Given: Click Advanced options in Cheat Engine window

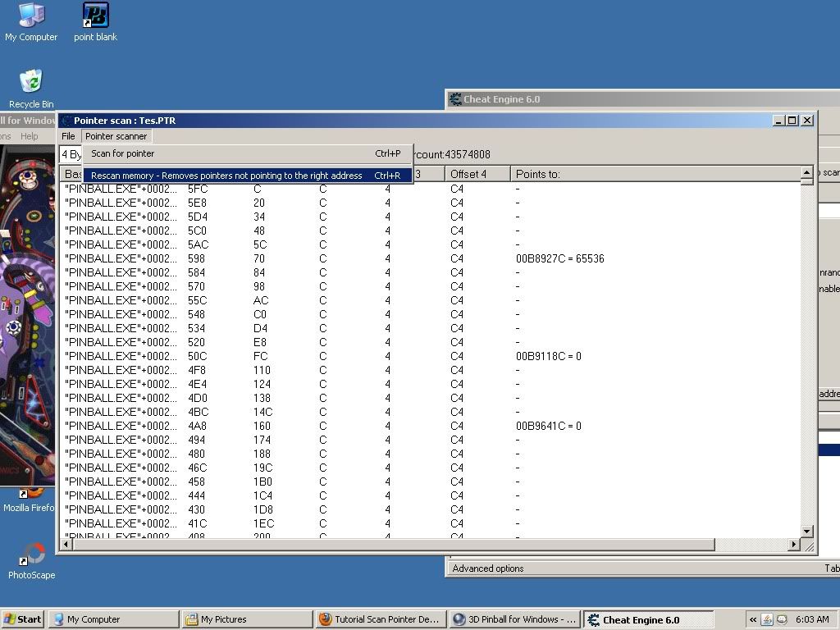Looking at the screenshot, I should pos(488,568).
